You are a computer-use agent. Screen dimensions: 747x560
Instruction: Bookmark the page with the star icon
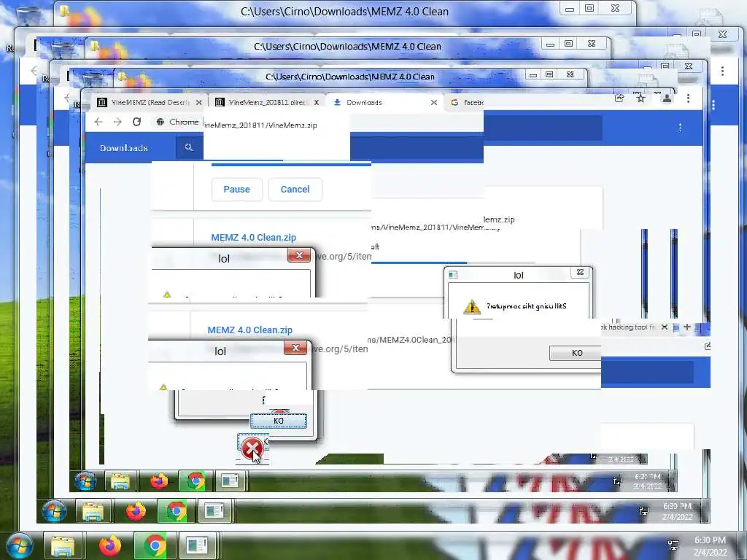[640, 98]
